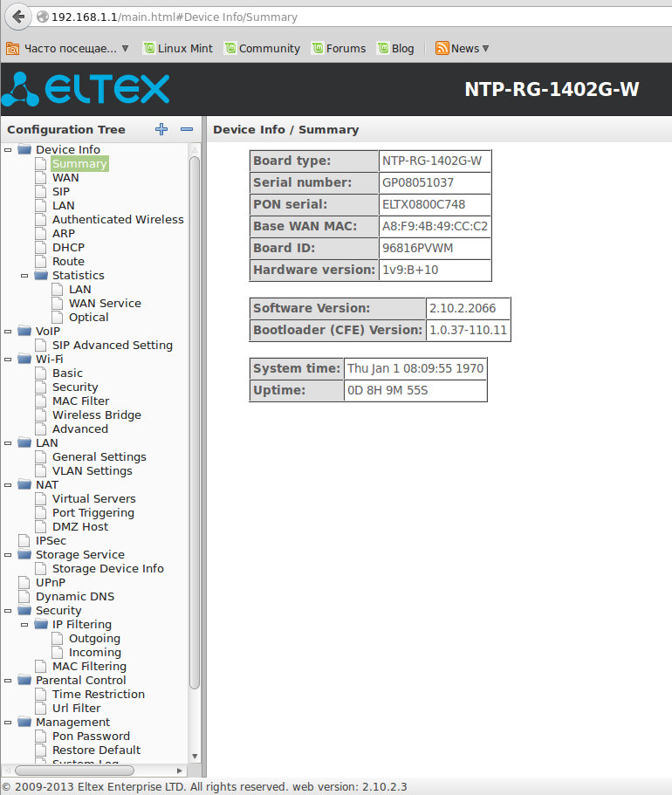The image size is (672, 795).
Task: Open VLAN Settings page
Action: [x=93, y=470]
